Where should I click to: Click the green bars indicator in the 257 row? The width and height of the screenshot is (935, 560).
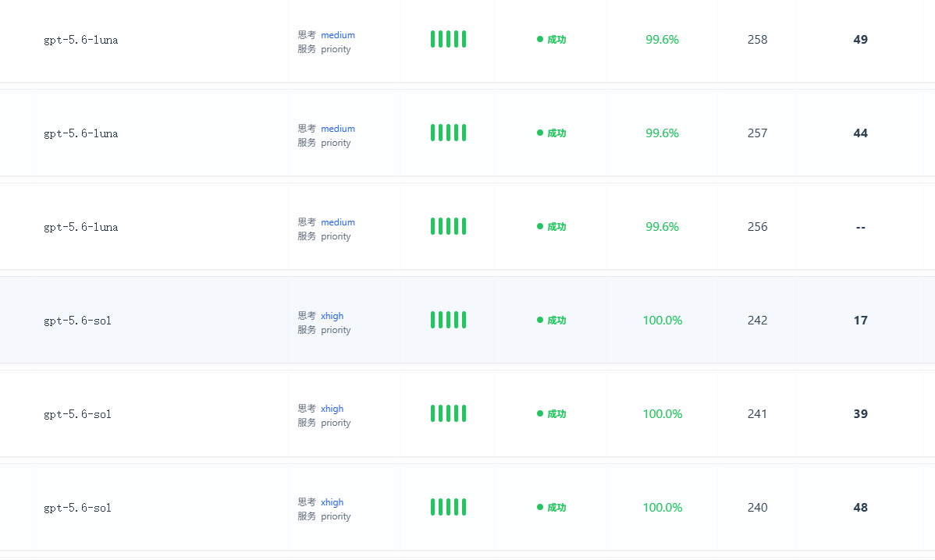point(449,133)
